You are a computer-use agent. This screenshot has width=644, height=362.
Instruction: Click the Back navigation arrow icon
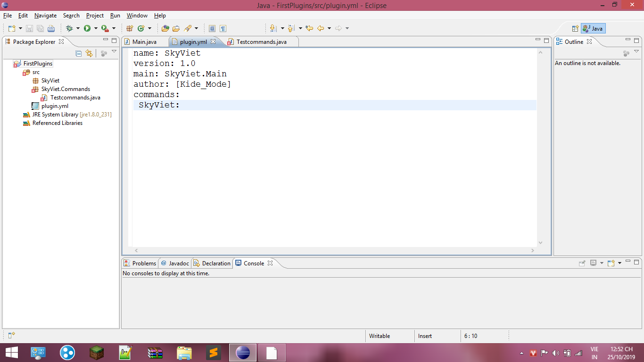(321, 28)
